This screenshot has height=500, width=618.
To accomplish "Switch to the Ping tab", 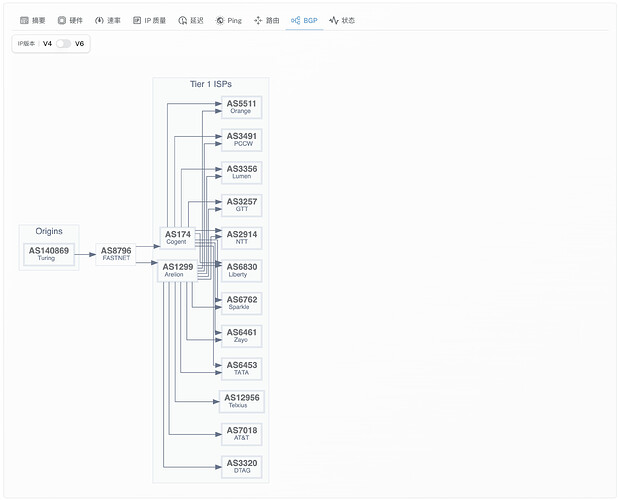I will point(229,20).
